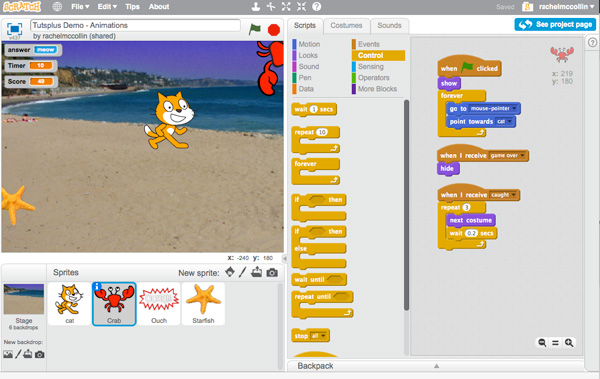Image resolution: width=600 pixels, height=379 pixels.
Task: Open the language globe menu
Action: [57, 7]
